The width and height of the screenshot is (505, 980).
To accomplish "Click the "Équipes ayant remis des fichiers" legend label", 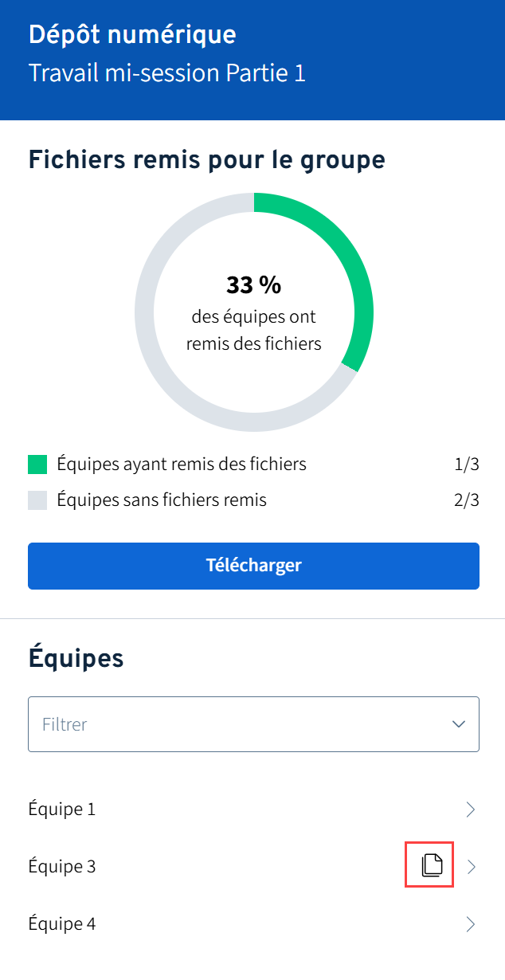I will click(x=182, y=464).
